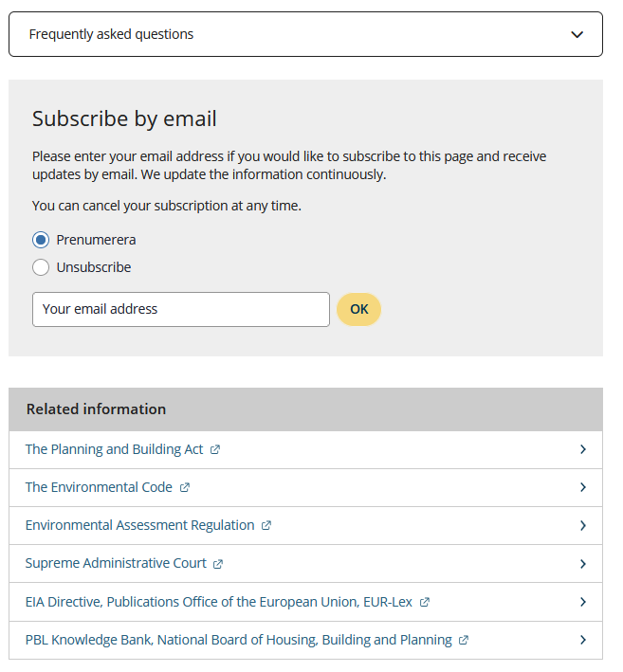Screen dimensions: 623x672
Task: Open The Planning and Building Act link
Action: point(114,449)
